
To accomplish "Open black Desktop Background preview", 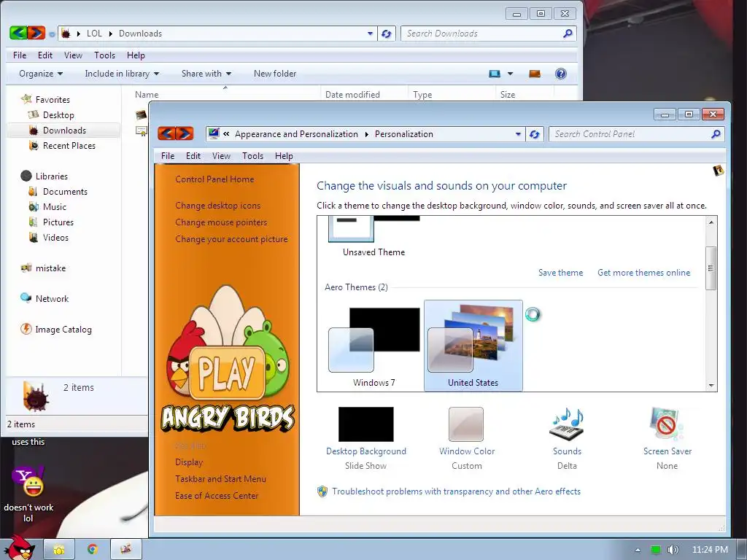I will click(x=366, y=424).
